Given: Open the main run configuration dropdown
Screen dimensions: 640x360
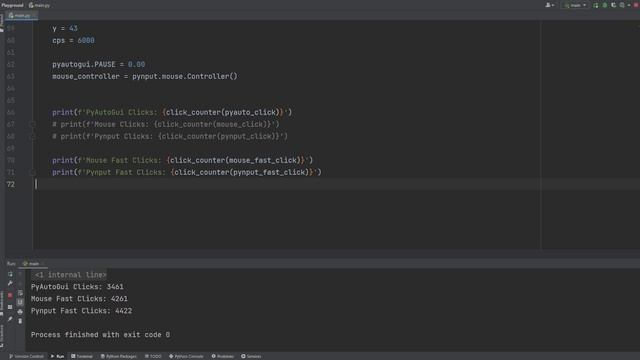Looking at the screenshot, I should click(x=576, y=5).
